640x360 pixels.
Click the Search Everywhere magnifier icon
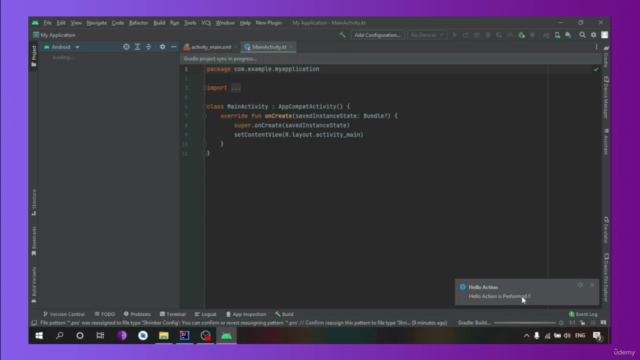point(582,35)
